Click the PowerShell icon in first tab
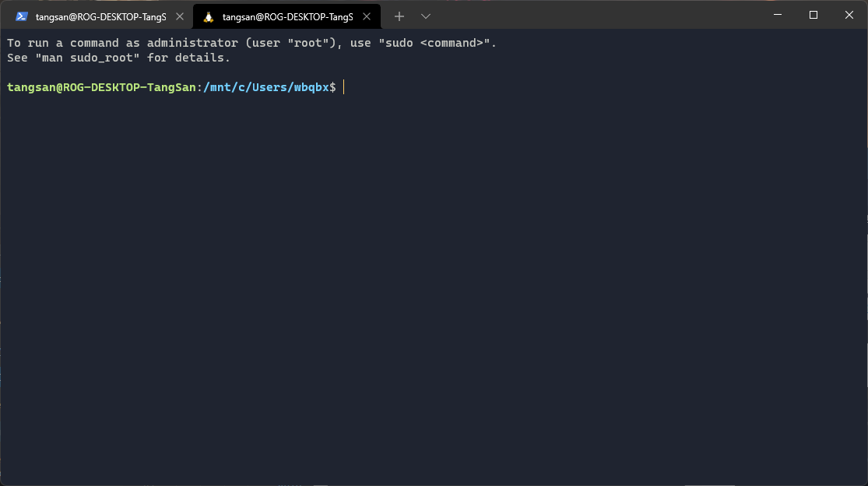The image size is (868, 486). click(x=22, y=16)
